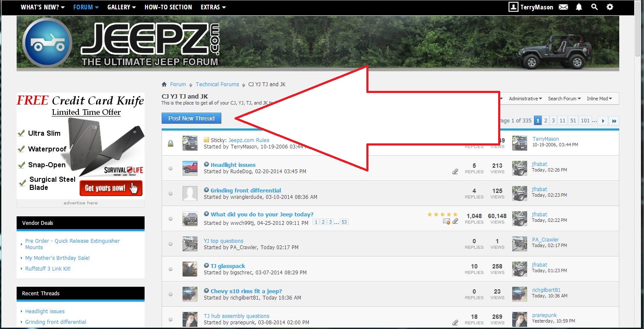
Task: Open wranglerdude's blank avatar thumbnail
Action: pos(190,193)
